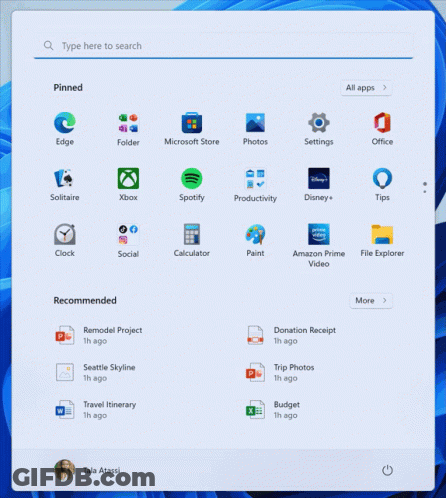Click the More recommended button
446x498 pixels.
click(x=371, y=301)
